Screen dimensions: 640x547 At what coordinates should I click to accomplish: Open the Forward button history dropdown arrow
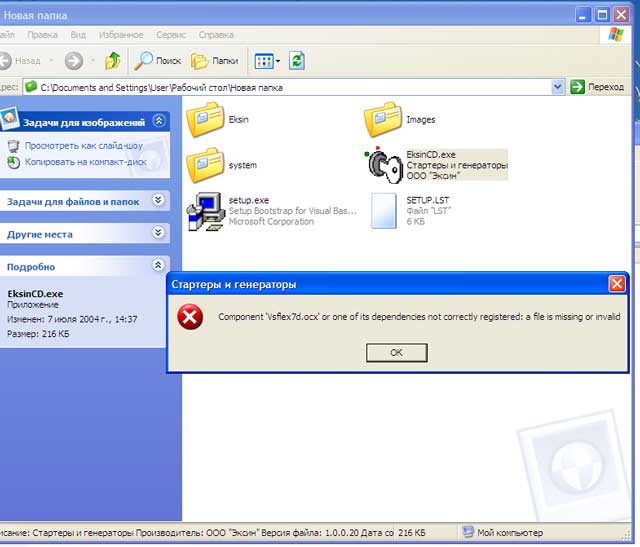point(93,61)
